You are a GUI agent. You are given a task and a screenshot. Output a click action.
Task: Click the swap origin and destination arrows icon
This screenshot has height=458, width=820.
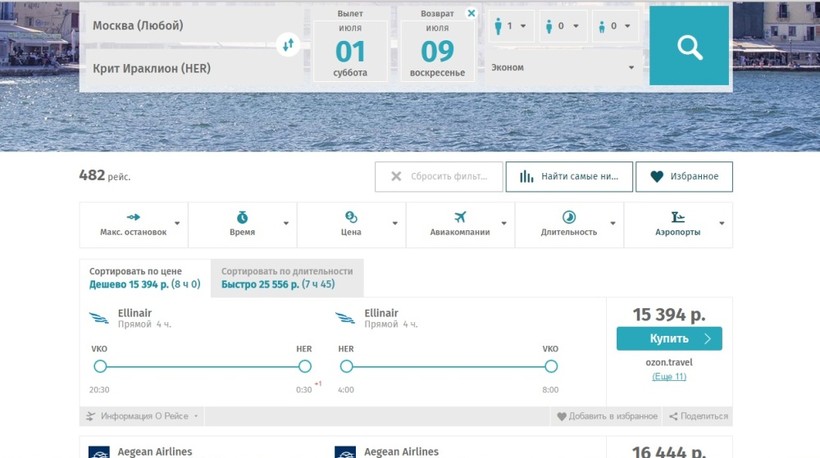tap(288, 45)
